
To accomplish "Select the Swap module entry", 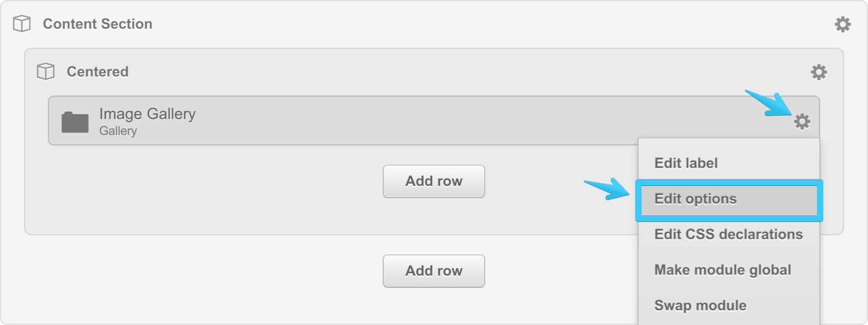I will click(700, 305).
